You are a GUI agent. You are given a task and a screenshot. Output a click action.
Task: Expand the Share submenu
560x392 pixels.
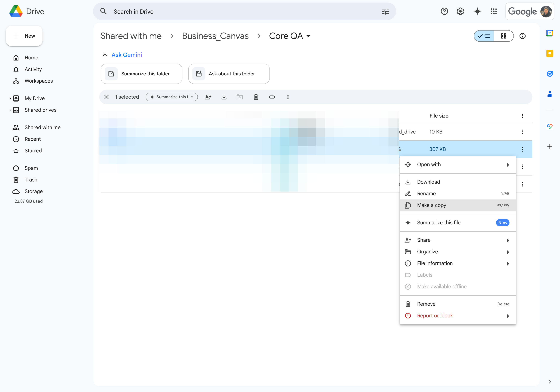click(x=458, y=240)
